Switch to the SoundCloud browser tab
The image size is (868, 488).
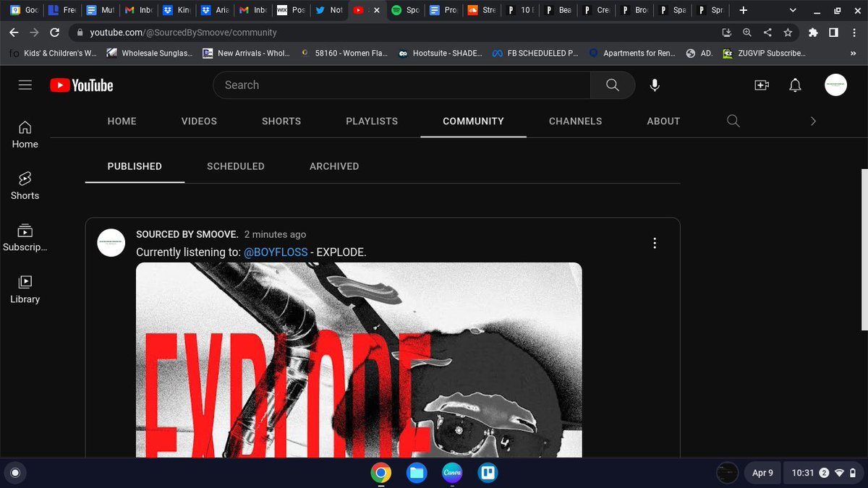click(x=482, y=10)
